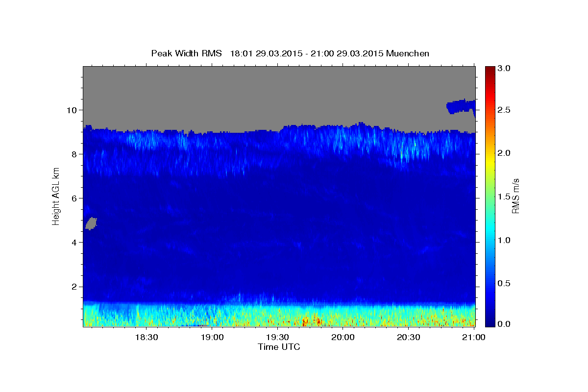
Task: Click the colorbar value 3.0
Action: [505, 69]
